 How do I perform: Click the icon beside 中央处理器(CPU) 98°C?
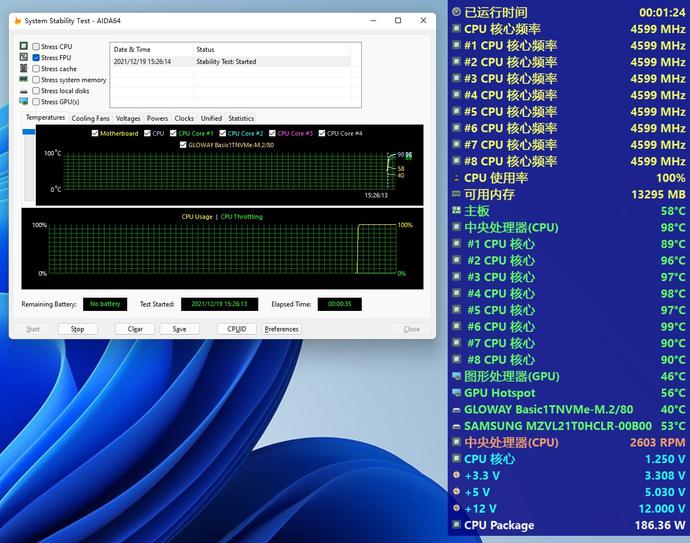456,227
